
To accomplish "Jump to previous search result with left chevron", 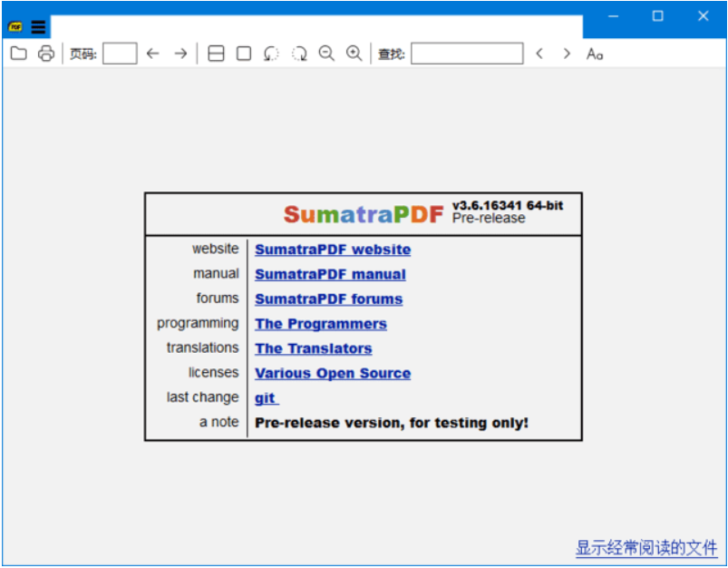I will pyautogui.click(x=539, y=54).
